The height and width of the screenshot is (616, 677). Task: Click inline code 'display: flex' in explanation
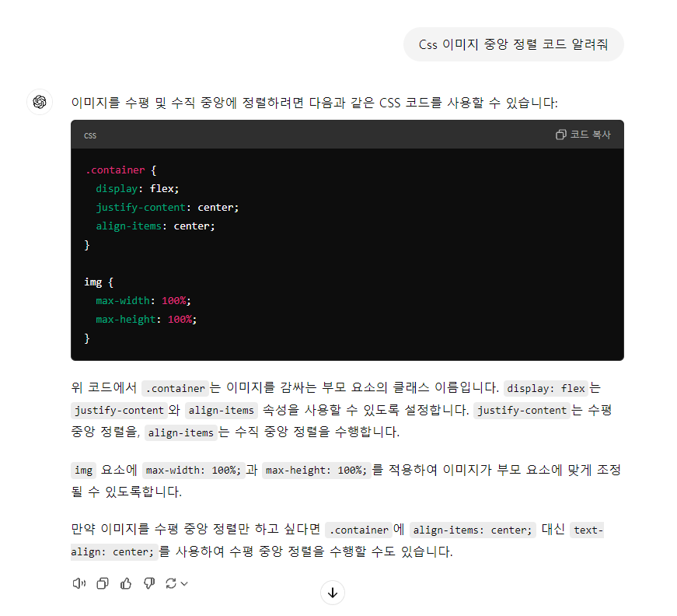546,388
